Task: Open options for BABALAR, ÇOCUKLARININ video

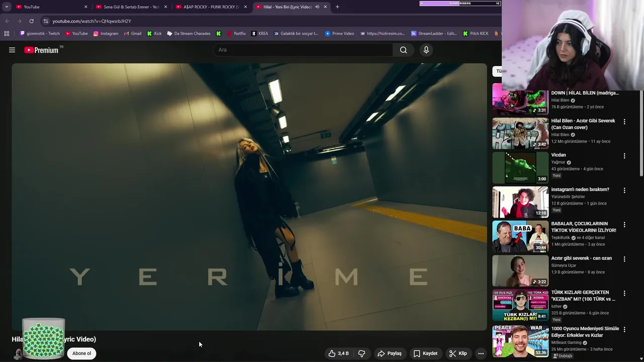Action: pos(624,225)
